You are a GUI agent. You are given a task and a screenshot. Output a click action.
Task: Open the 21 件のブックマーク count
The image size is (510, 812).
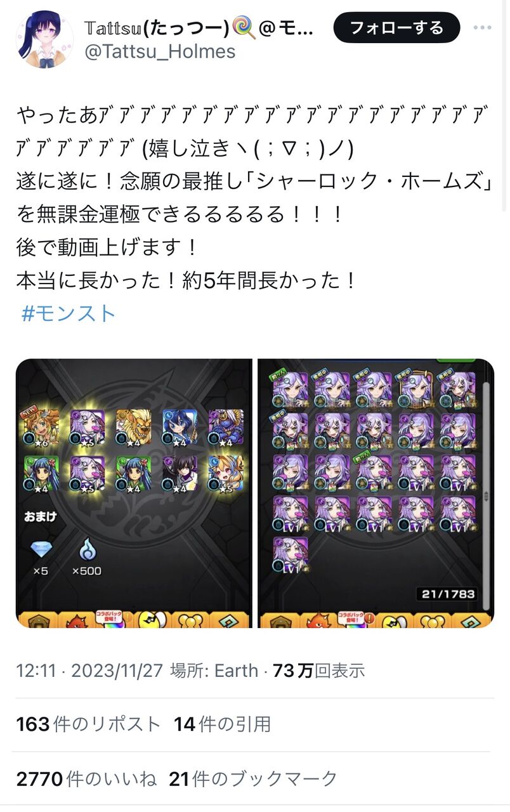pyautogui.click(x=253, y=778)
